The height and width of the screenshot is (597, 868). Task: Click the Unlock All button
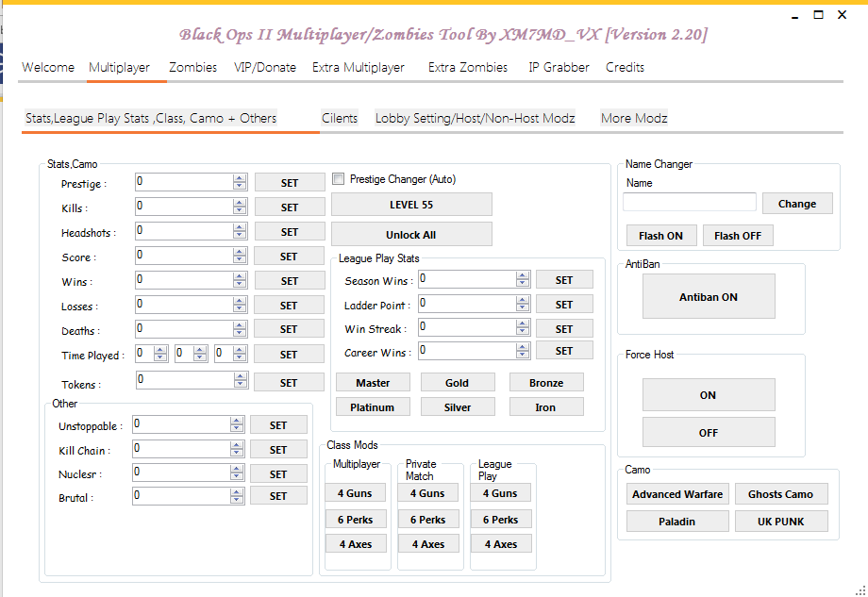pos(411,234)
